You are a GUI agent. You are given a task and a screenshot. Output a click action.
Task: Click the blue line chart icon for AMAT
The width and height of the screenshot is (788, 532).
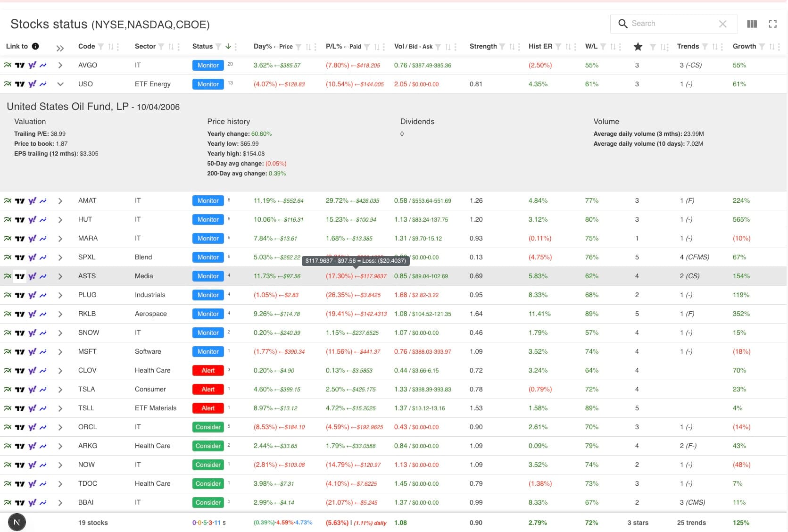click(43, 201)
